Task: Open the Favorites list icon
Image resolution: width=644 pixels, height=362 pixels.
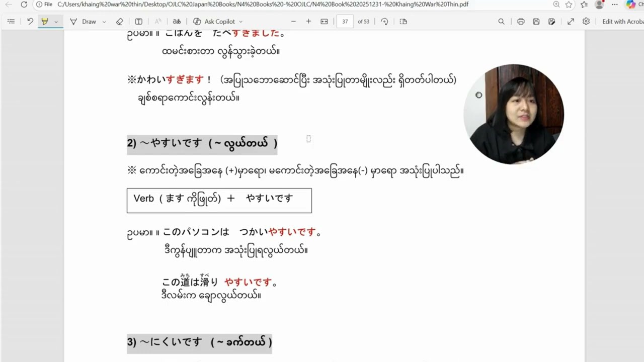Action: tap(584, 5)
